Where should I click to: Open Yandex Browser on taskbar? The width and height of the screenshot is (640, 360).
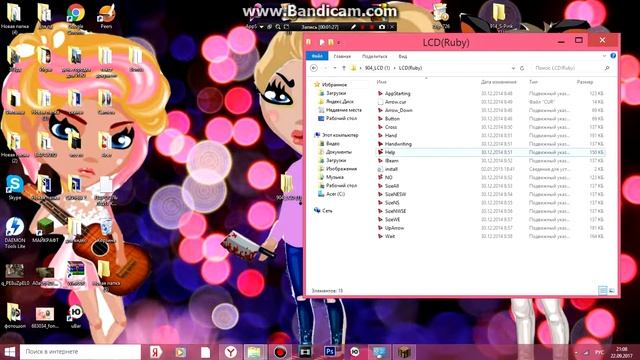click(x=231, y=352)
